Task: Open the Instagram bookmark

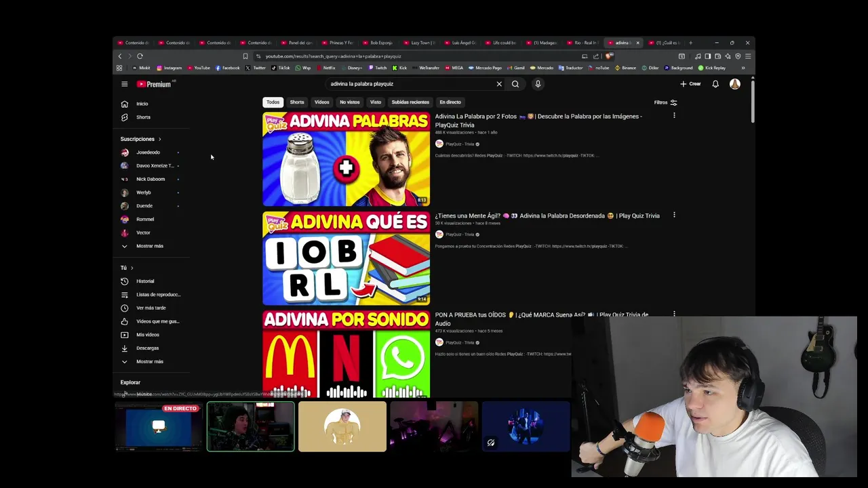Action: click(170, 68)
